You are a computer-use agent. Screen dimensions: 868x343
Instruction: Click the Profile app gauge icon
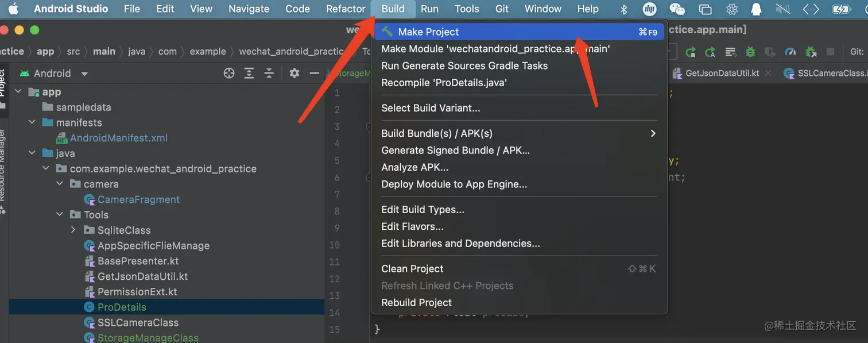(790, 52)
